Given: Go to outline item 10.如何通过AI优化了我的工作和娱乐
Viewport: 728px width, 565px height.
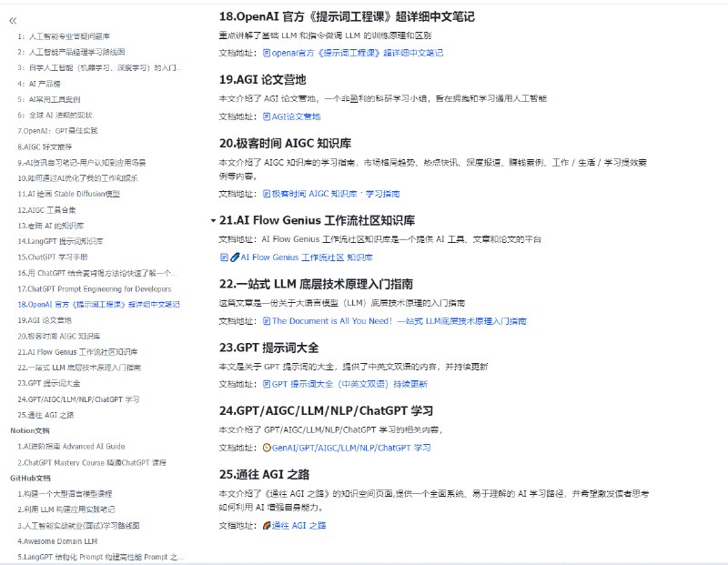Looking at the screenshot, I should 77,178.
